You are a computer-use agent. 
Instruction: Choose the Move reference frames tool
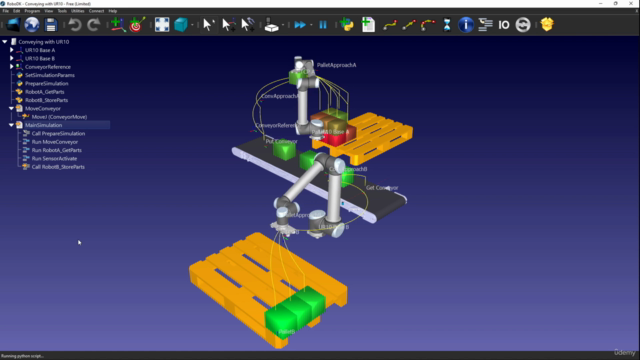pyautogui.click(x=228, y=25)
